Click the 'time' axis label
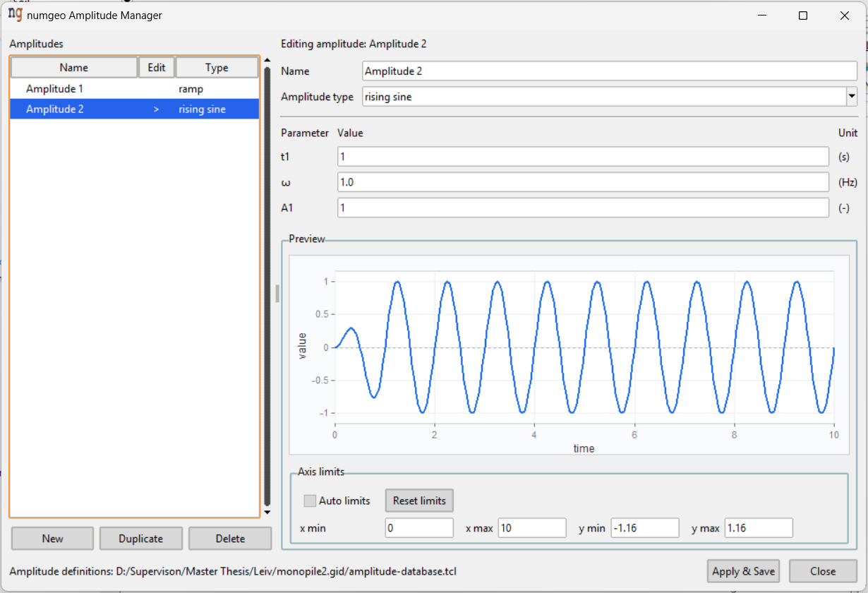This screenshot has height=593, width=868. pos(584,448)
